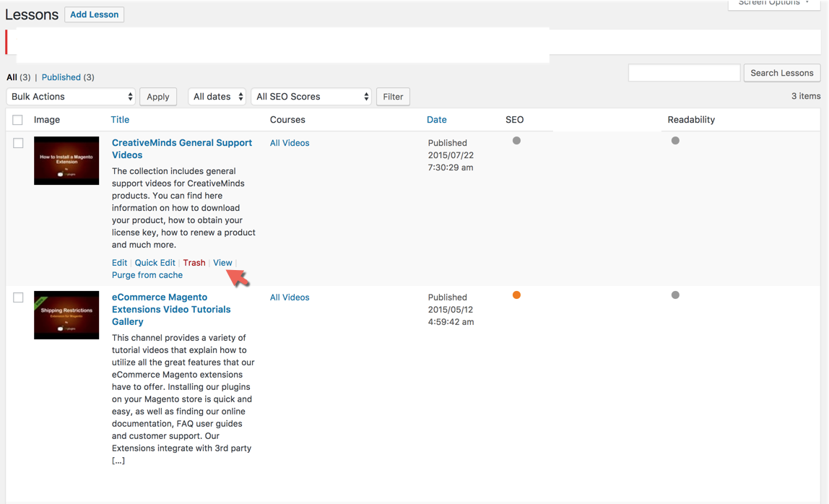Toggle the select-all checkbox in header
Screen dimensions: 829x504
(x=17, y=120)
